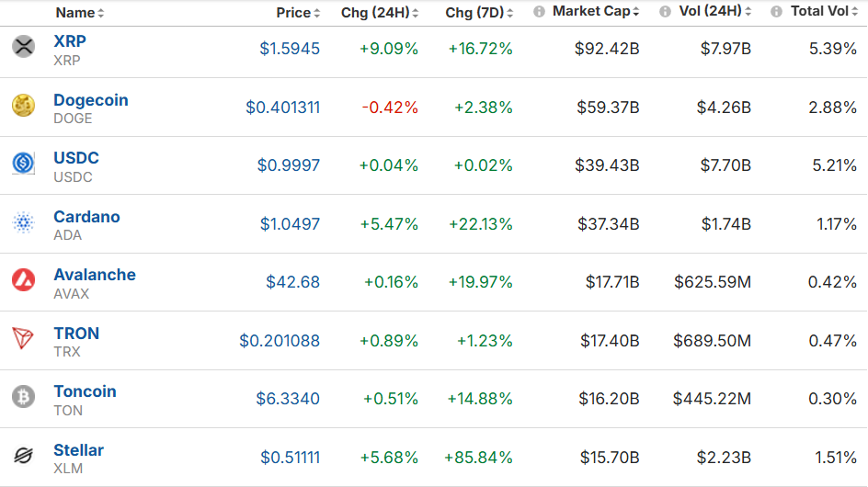Click the Cardano coin logo icon
The width and height of the screenshot is (868, 487).
[x=23, y=222]
